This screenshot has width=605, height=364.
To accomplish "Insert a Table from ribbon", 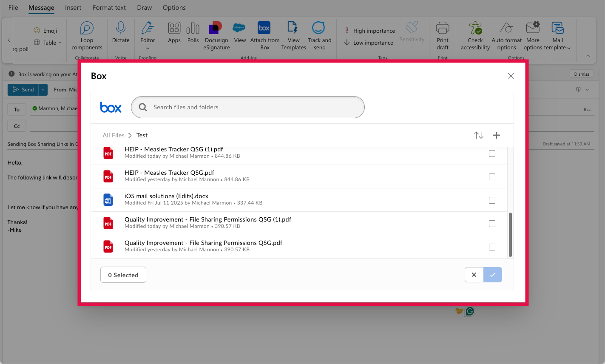I will point(47,43).
